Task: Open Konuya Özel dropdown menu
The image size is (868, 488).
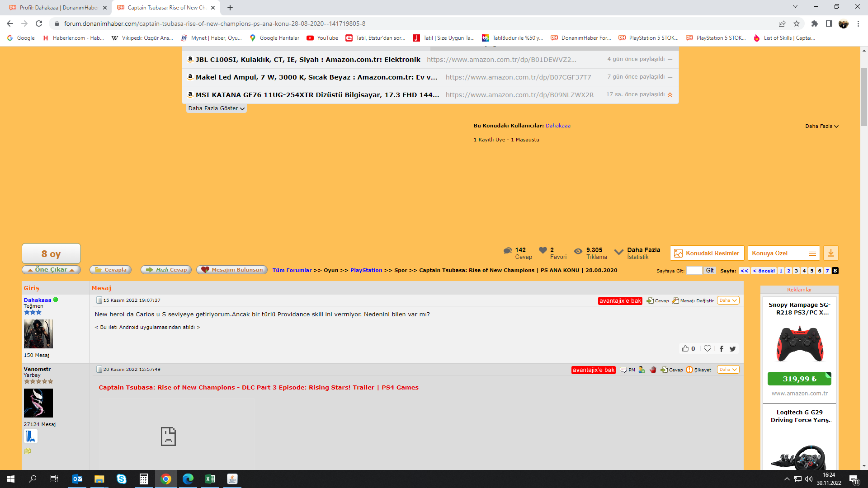Action: (783, 253)
